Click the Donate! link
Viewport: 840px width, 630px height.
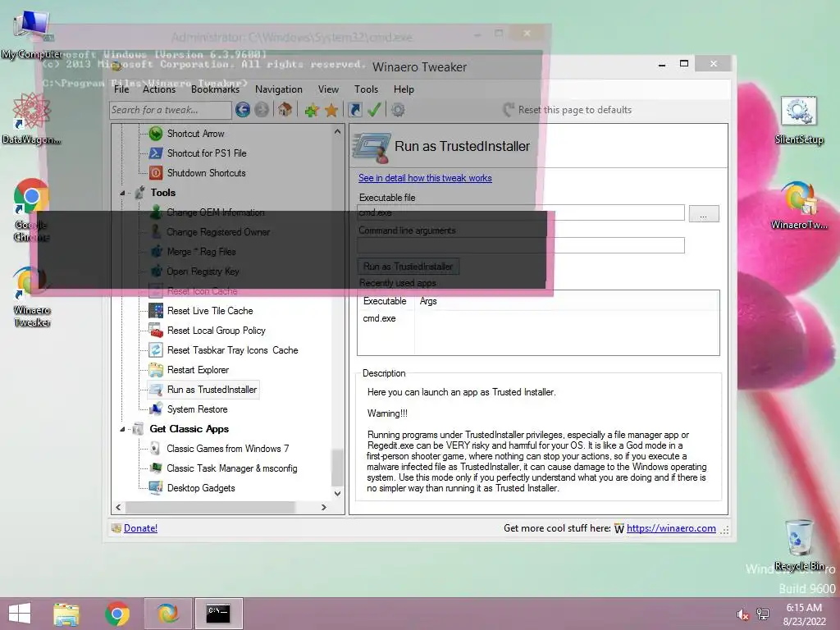click(x=140, y=528)
